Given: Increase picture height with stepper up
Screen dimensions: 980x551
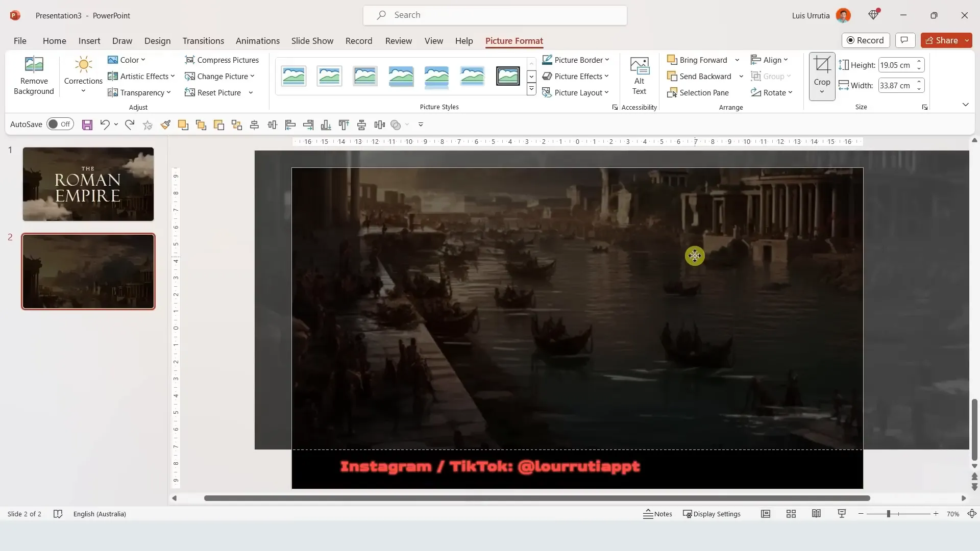Looking at the screenshot, I should (x=919, y=61).
